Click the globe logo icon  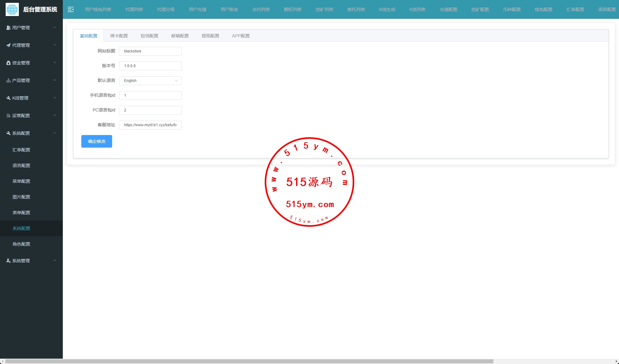(12, 9)
